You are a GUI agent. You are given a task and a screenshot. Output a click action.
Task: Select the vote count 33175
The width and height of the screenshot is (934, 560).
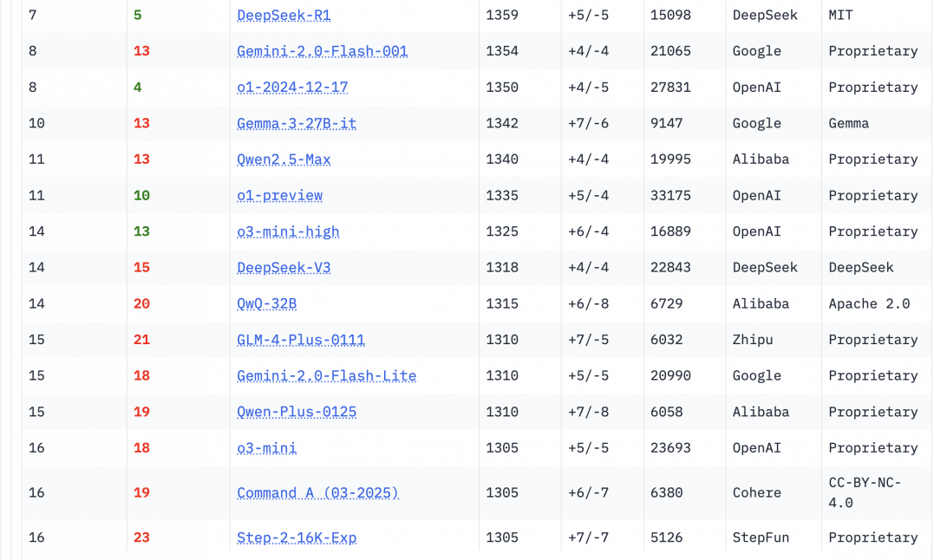[x=670, y=195]
